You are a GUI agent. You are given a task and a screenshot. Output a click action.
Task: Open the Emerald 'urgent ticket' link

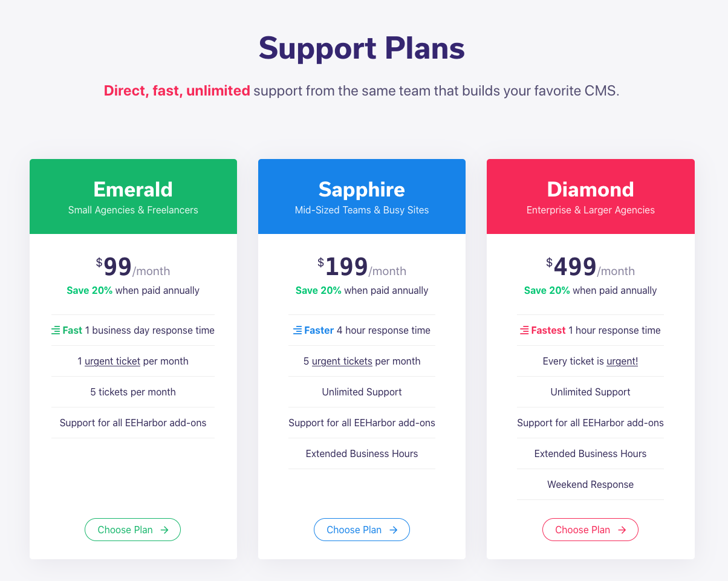[x=112, y=361]
